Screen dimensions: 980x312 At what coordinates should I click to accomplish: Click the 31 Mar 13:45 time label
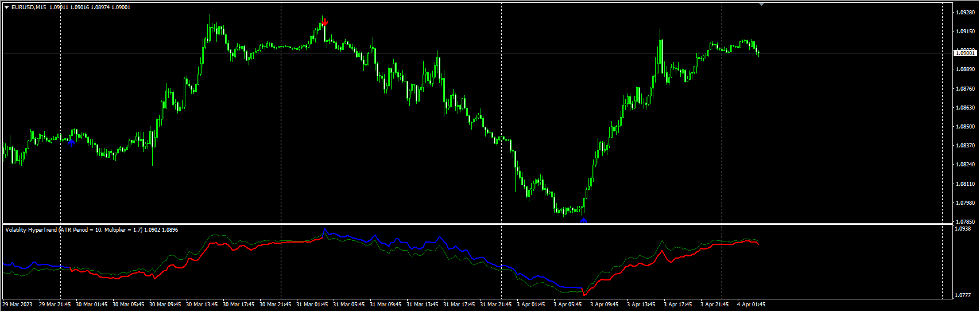tap(422, 305)
